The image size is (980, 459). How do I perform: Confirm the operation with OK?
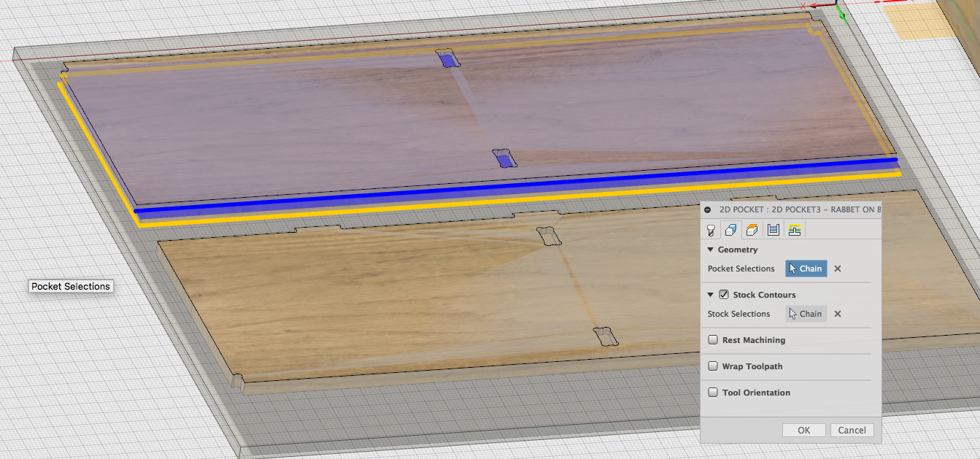[x=803, y=430]
